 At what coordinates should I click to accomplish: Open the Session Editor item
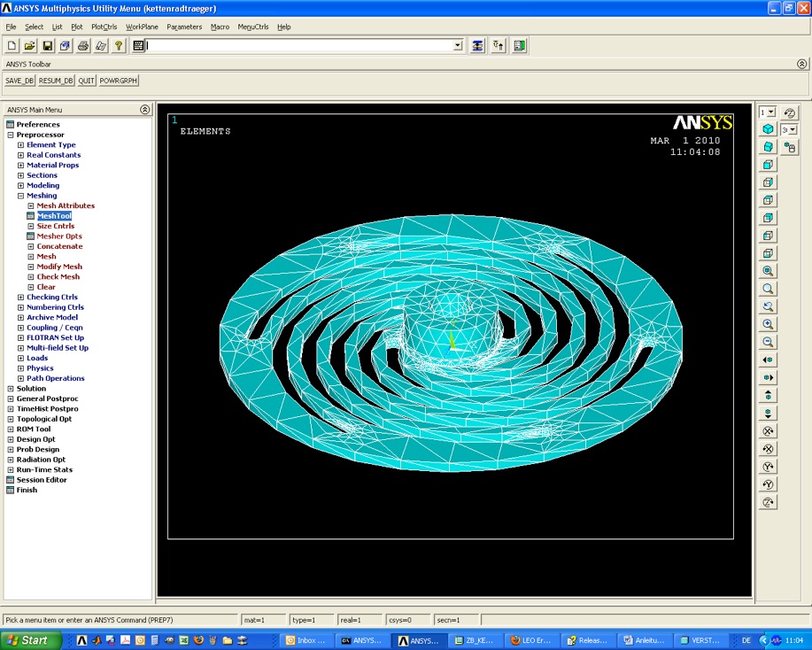pos(42,480)
